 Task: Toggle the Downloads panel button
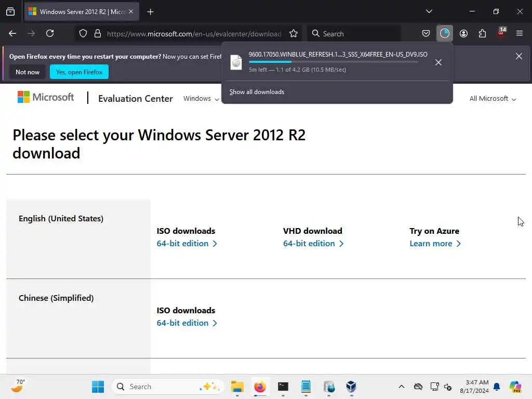click(x=445, y=34)
